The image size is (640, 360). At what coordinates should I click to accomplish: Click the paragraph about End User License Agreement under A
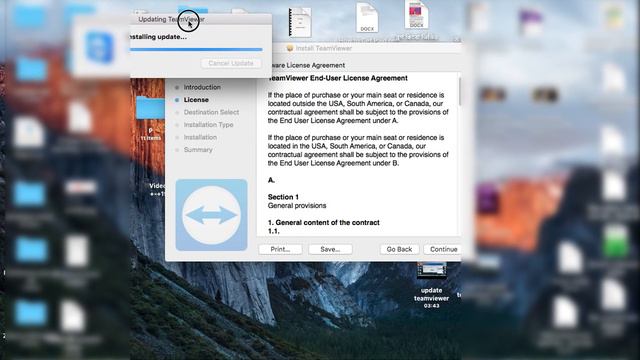358,108
